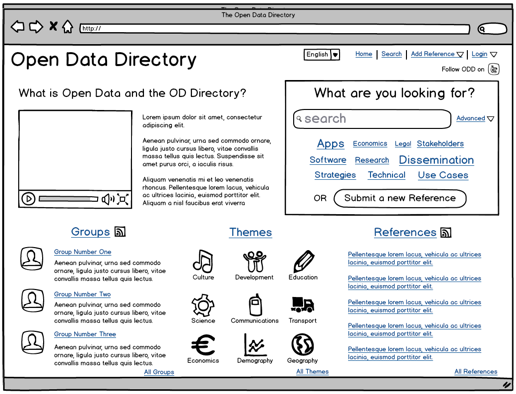Viewport: 516px width, 394px height.
Task: Open the Group Number Two link
Action: 82,294
